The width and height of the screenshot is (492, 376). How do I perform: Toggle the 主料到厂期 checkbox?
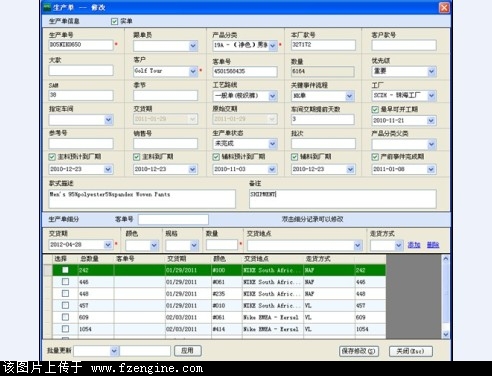(136, 157)
